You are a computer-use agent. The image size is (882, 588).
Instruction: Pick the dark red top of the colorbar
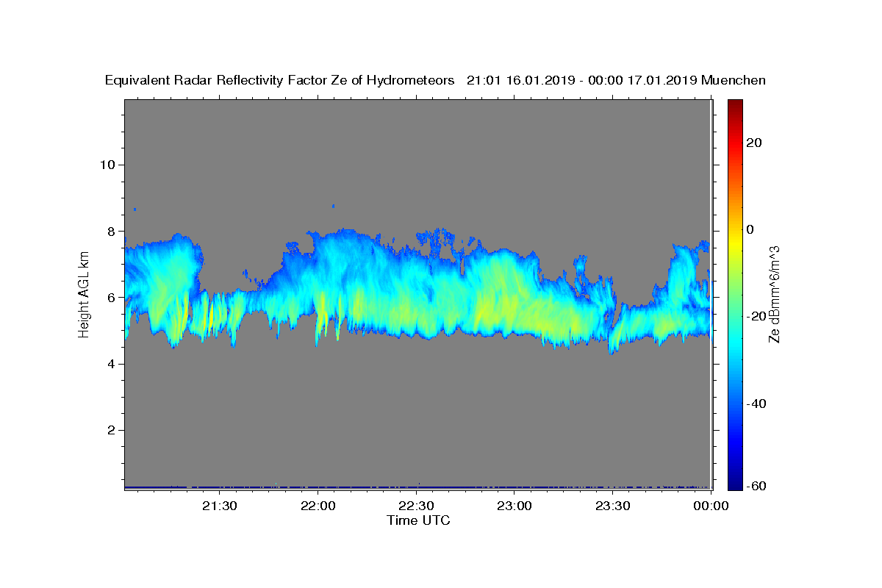[735, 104]
